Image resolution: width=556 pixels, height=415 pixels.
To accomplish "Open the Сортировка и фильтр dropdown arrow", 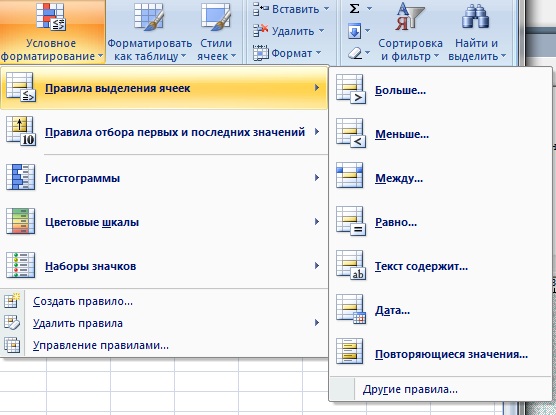I will pyautogui.click(x=436, y=56).
